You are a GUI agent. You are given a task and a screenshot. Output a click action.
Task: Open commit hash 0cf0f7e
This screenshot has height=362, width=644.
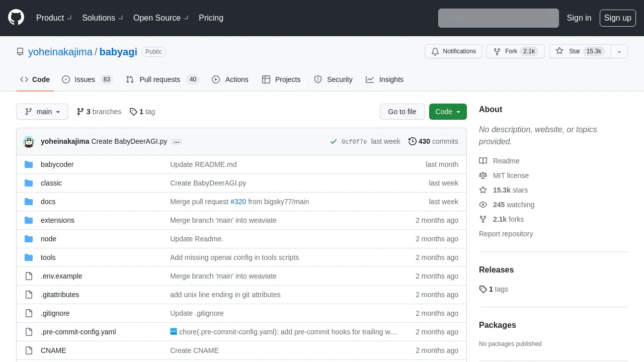coord(354,142)
